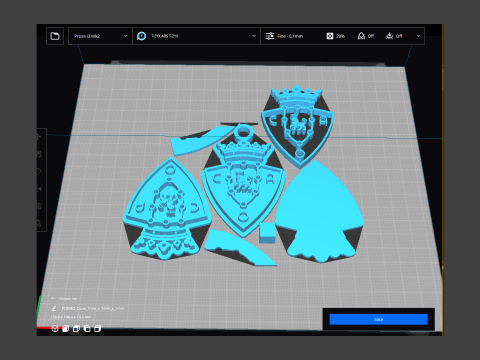This screenshot has width=480, height=360.
Task: Collapse the Object list panel
Action: coord(53,298)
